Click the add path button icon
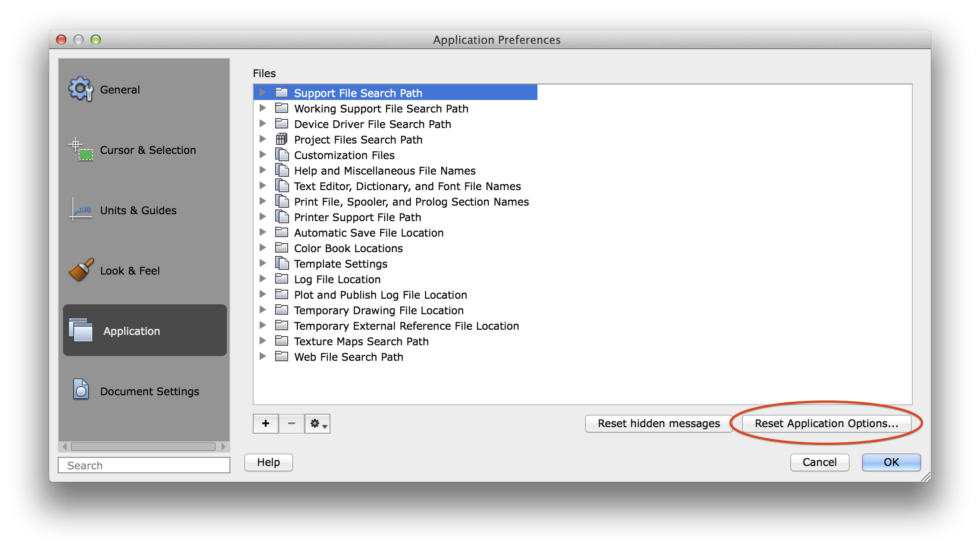 [x=266, y=424]
